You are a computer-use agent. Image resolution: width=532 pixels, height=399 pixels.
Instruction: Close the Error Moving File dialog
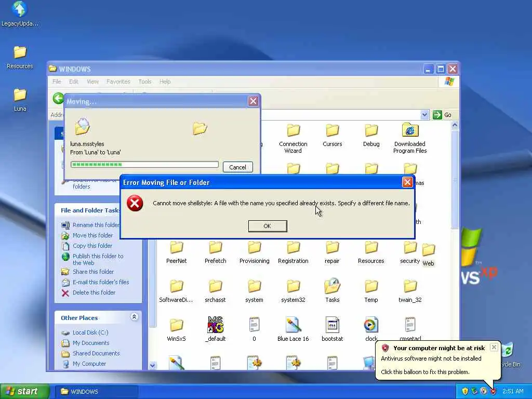[407, 182]
